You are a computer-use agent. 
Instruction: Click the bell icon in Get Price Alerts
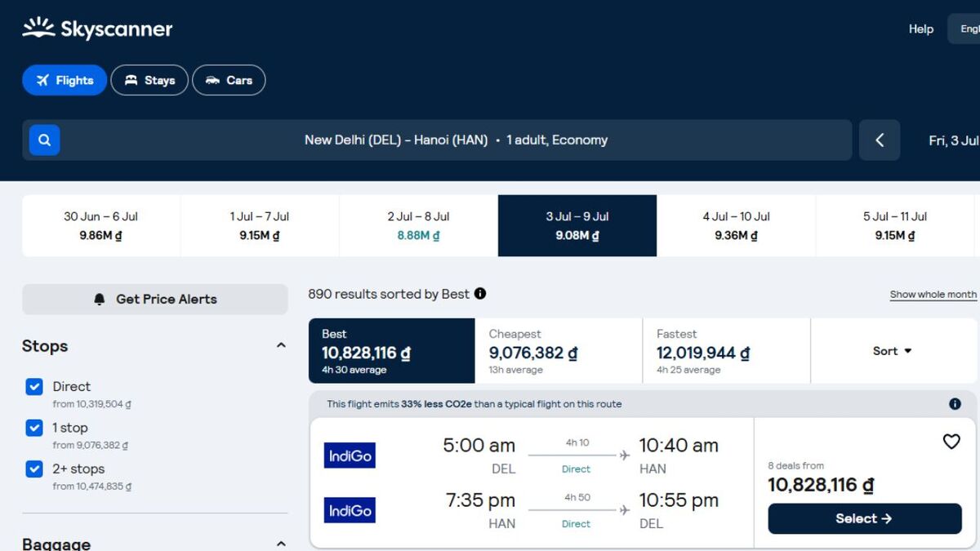(100, 300)
